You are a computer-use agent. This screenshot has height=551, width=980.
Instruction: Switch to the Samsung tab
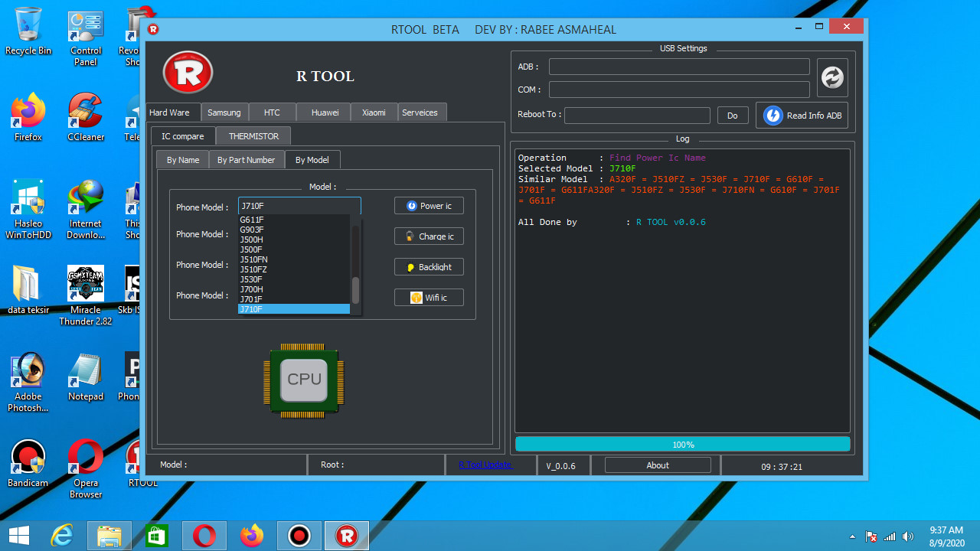click(x=224, y=112)
